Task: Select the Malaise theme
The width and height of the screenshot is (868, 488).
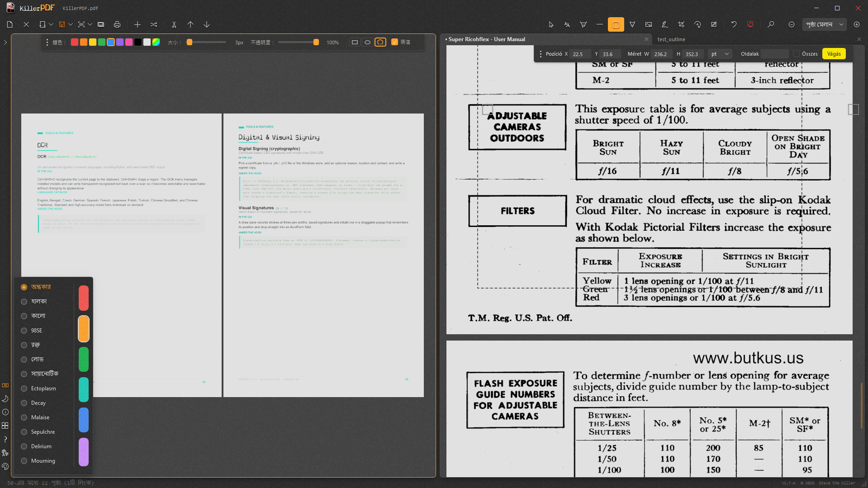Action: click(x=35, y=417)
